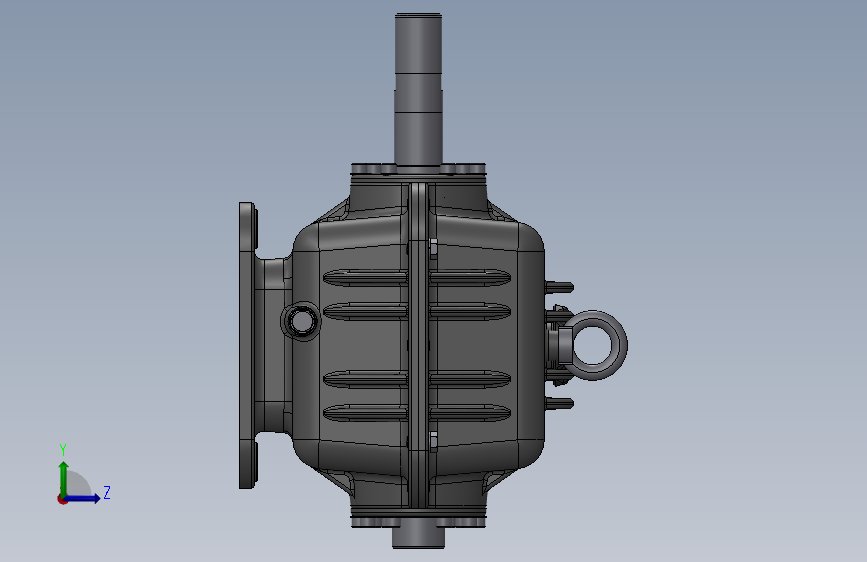
Task: Select the lifting eye bolt ring on the gearbox
Action: click(x=593, y=346)
